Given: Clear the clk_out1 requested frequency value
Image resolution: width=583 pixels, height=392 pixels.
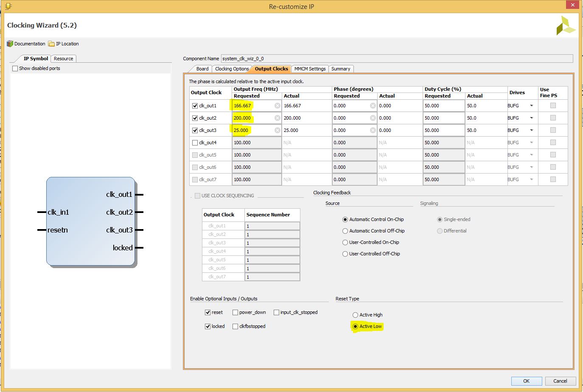Looking at the screenshot, I should click(x=277, y=106).
